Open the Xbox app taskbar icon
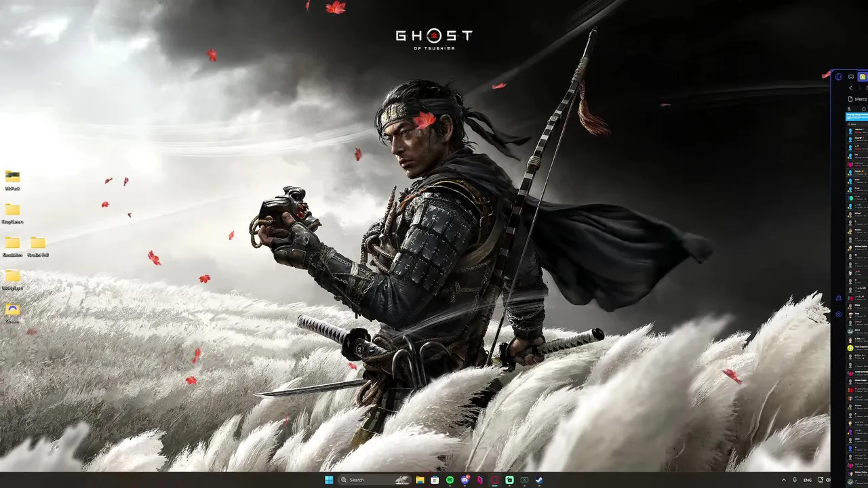This screenshot has height=488, width=868. (524, 480)
